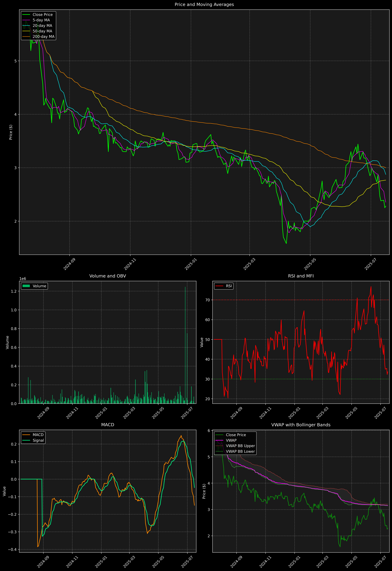The width and height of the screenshot is (392, 571).
Task: Click the "60" tick on the RSI chart
Action: pyautogui.click(x=208, y=320)
